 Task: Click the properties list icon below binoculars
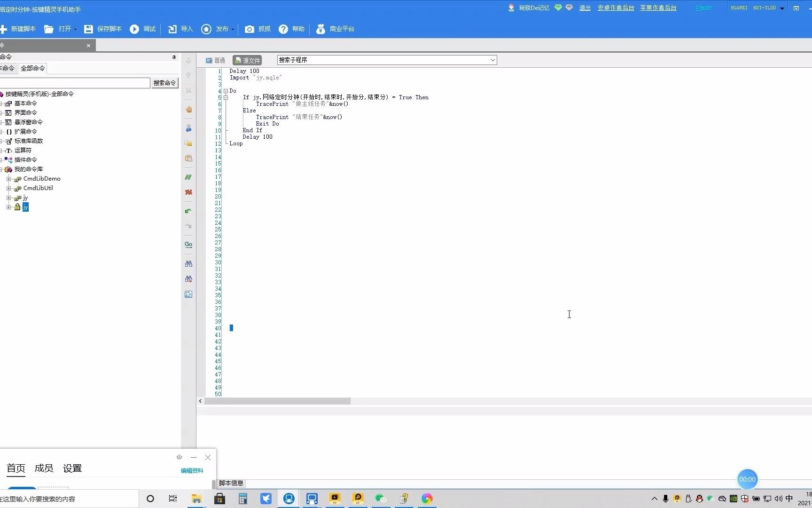tap(188, 294)
